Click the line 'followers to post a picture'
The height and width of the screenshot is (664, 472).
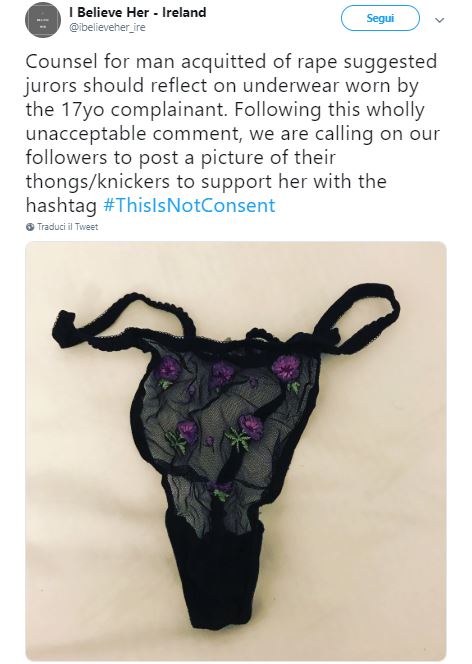point(180,158)
